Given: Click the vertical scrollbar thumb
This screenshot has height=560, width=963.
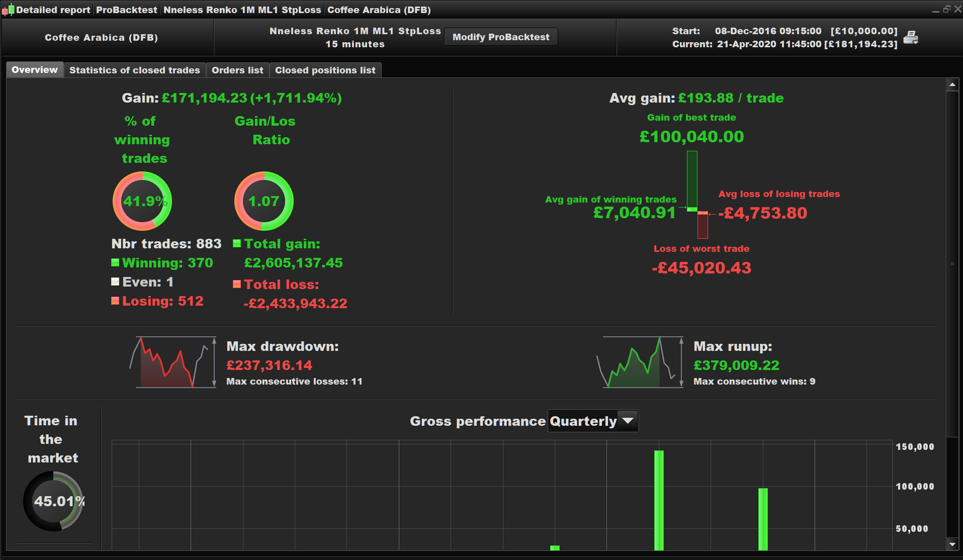Looking at the screenshot, I should coord(952,264).
